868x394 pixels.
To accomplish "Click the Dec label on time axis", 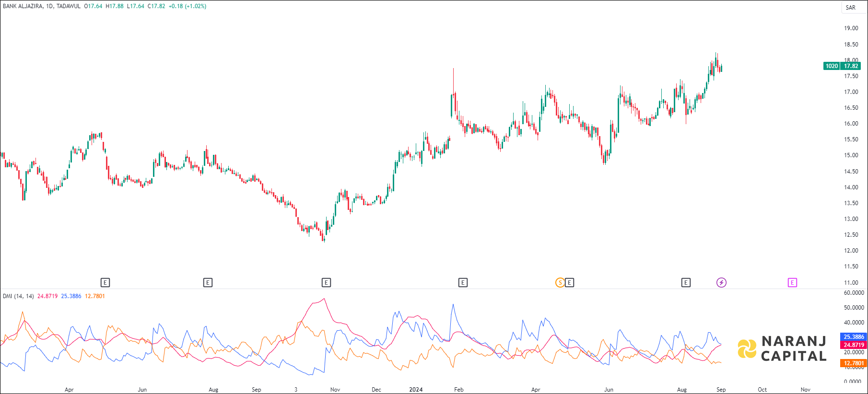I will point(376,390).
